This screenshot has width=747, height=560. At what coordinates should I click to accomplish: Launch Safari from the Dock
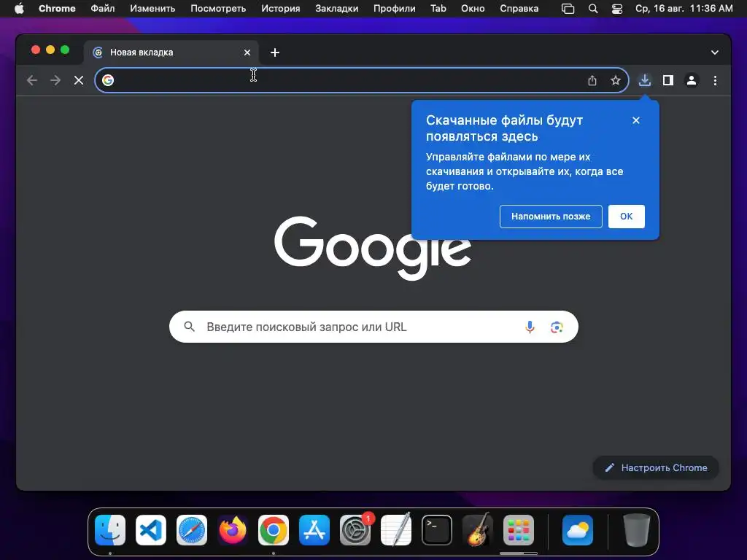pyautogui.click(x=192, y=530)
